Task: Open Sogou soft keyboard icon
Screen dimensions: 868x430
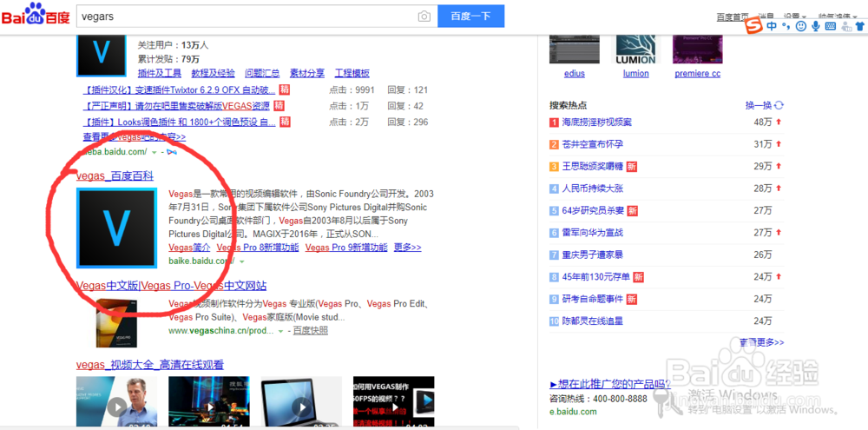Action: [x=830, y=27]
